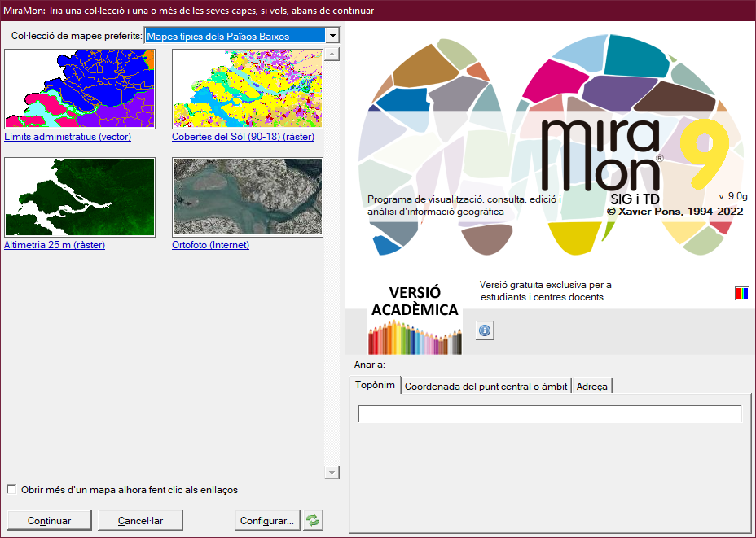756x538 pixels.
Task: Click the Continuar button
Action: [x=49, y=520]
